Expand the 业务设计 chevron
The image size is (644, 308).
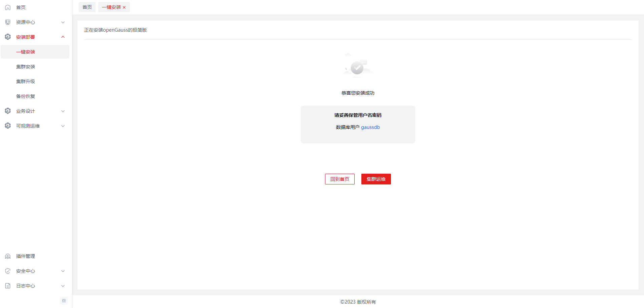[63, 111]
